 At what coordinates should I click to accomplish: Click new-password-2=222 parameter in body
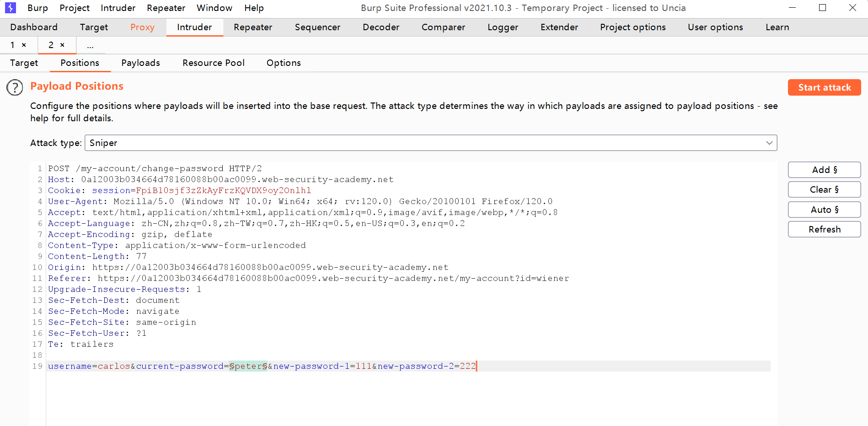click(x=427, y=366)
